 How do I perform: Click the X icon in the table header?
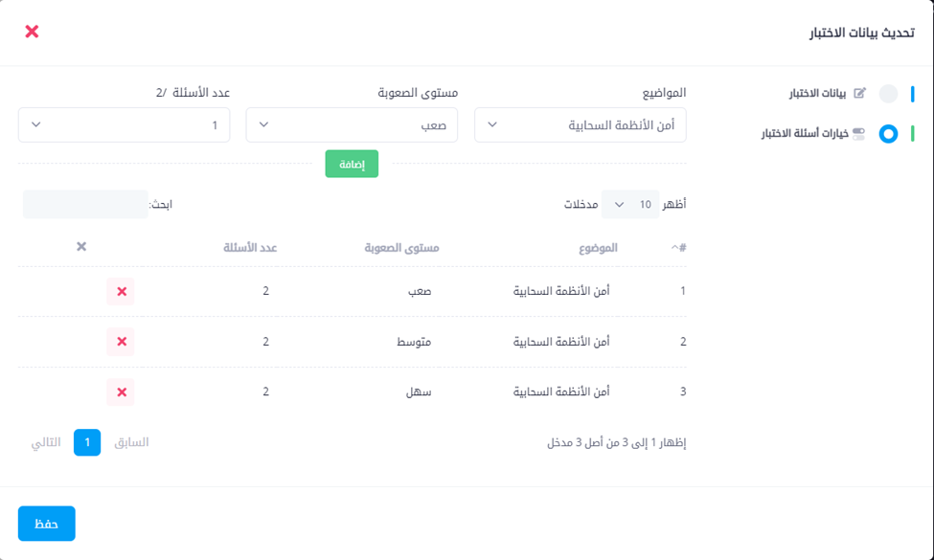coord(81,247)
